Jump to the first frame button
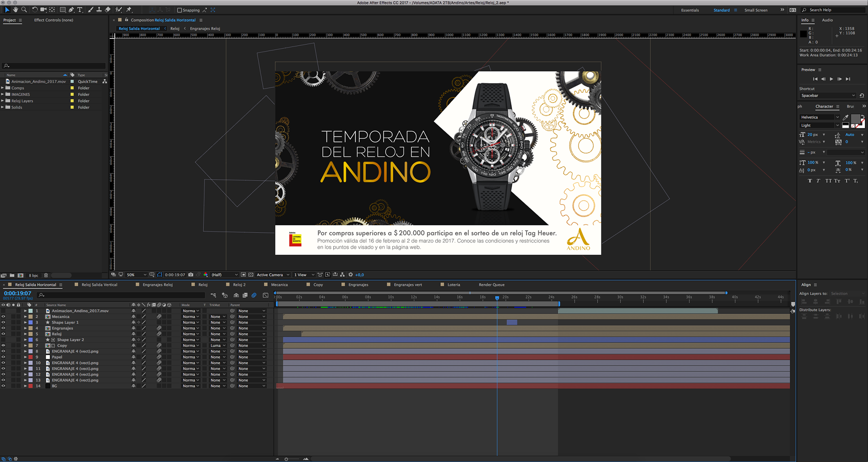This screenshot has height=462, width=868. click(815, 79)
